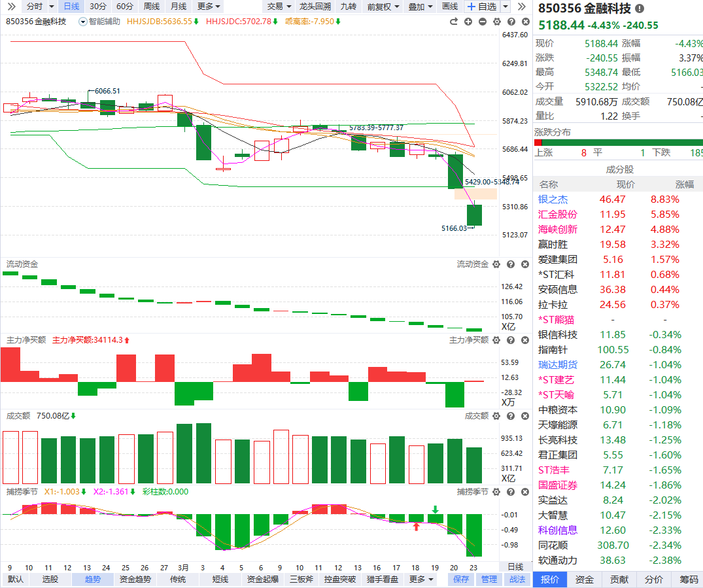Viewport: 703px width, 588px height.
Task: Close the 主力净买额 indicator panel
Action: click(525, 340)
